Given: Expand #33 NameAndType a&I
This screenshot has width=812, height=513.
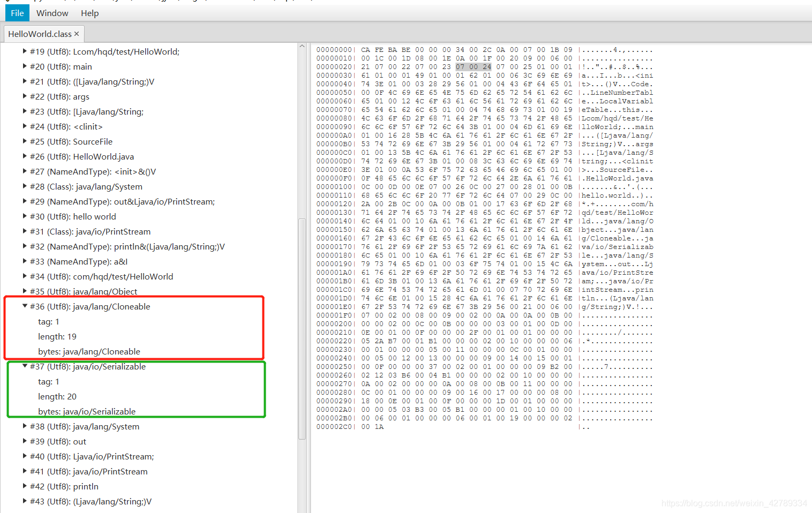Looking at the screenshot, I should point(25,261).
